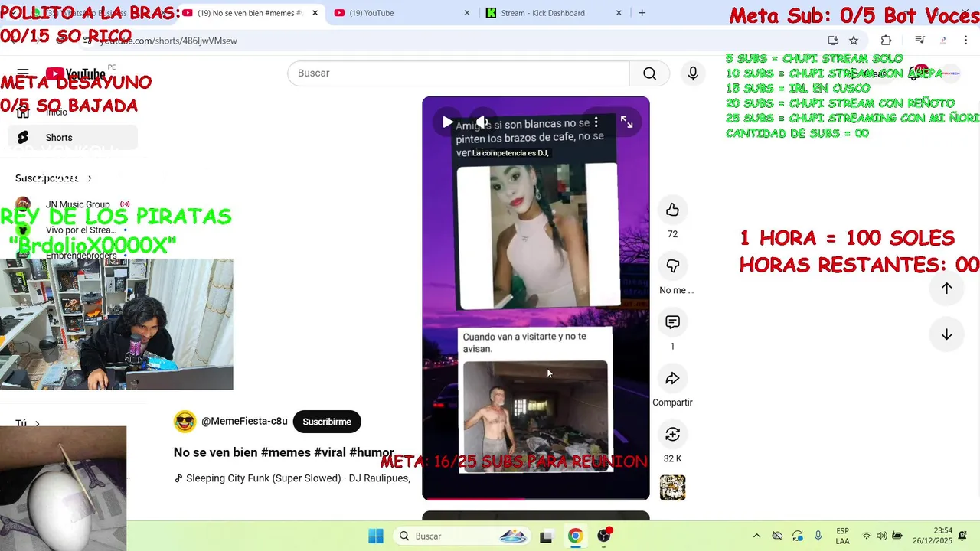This screenshot has width=980, height=551.
Task: Focus the YouTube Buscar search field
Action: (459, 73)
